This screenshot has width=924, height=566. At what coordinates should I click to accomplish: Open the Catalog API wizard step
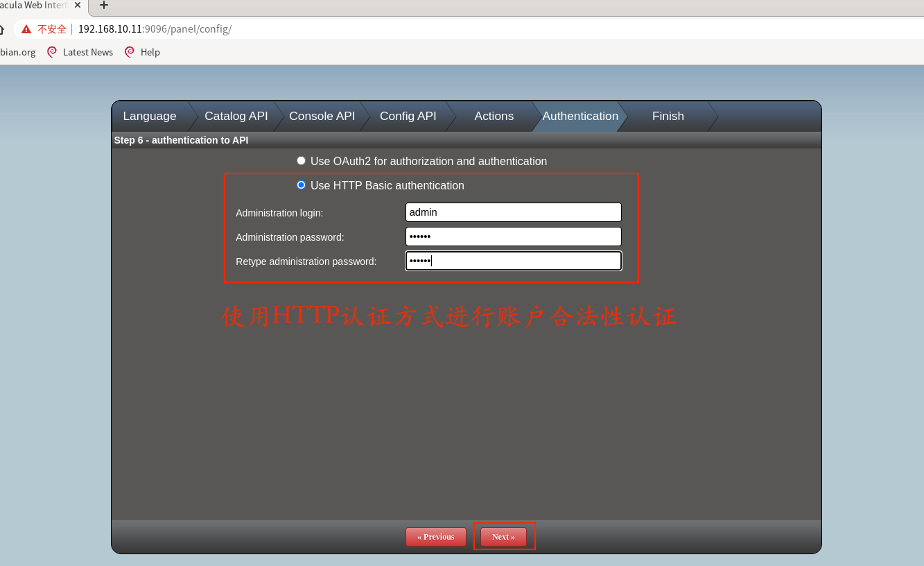tap(236, 117)
